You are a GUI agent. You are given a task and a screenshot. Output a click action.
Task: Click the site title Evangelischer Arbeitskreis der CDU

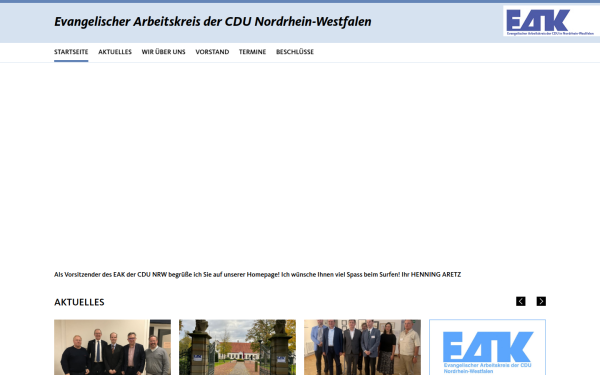pyautogui.click(x=213, y=21)
